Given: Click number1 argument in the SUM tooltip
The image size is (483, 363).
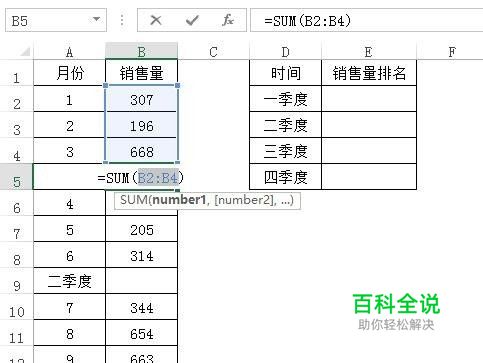Looking at the screenshot, I should click(180, 200).
